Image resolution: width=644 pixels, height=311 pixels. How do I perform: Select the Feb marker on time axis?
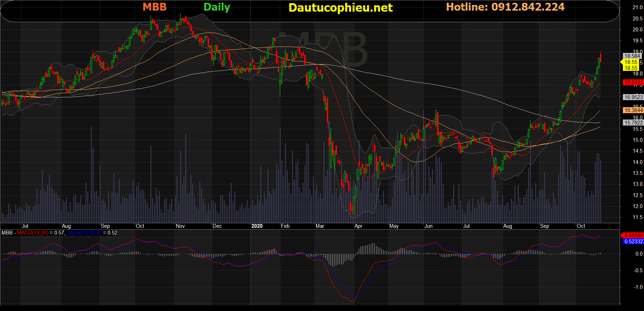[x=285, y=226]
